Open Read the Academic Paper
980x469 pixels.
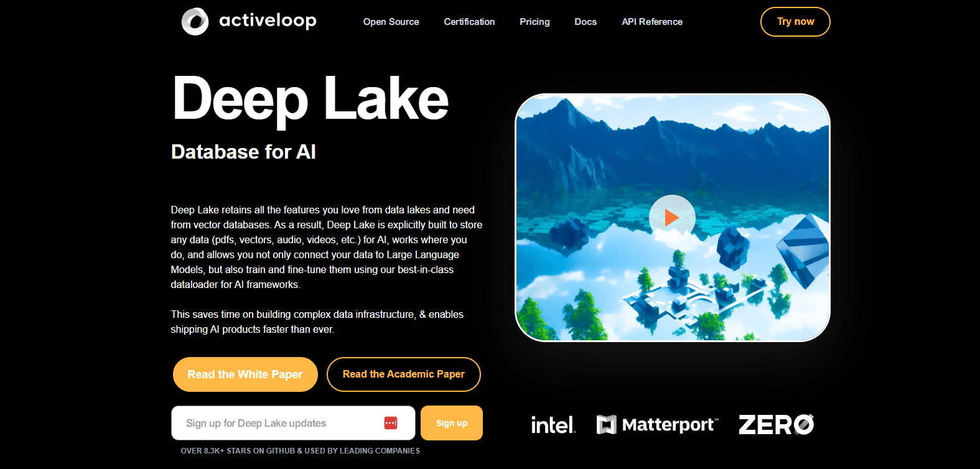(x=404, y=374)
